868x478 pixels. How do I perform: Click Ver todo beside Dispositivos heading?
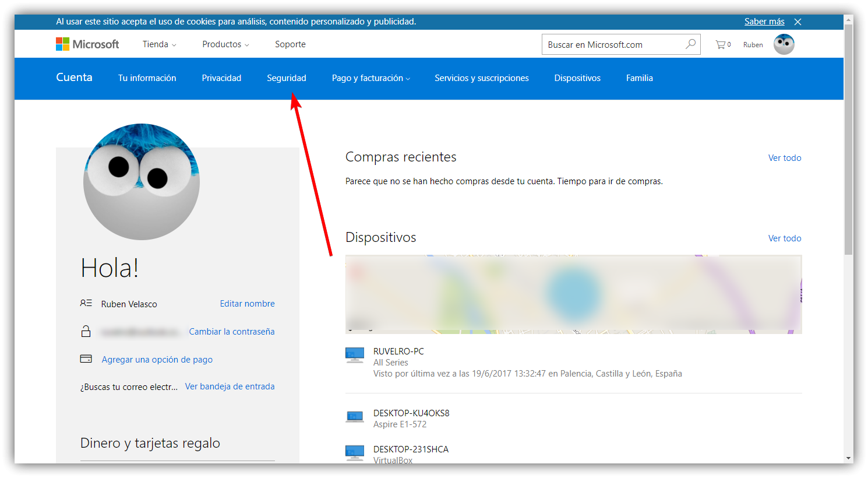pos(785,238)
